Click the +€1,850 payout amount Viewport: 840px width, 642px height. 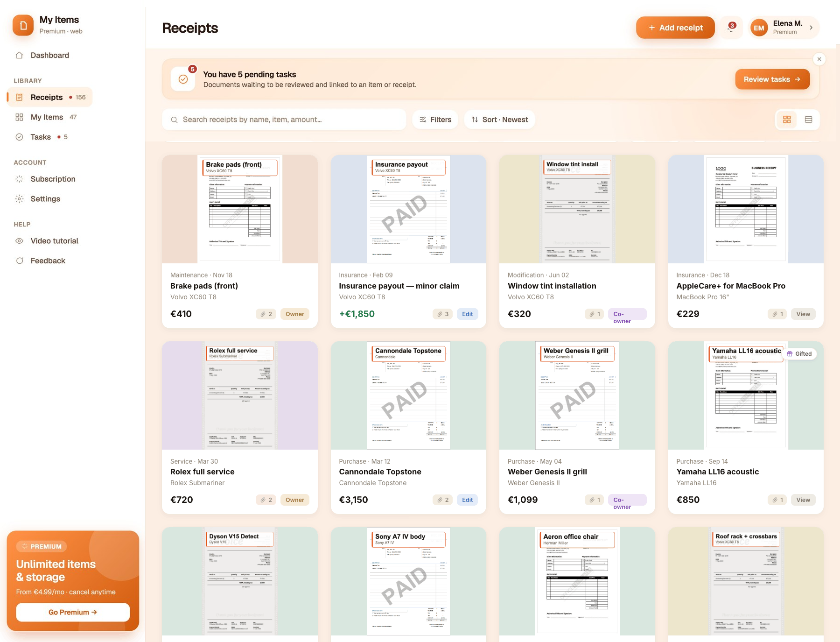coord(357,314)
